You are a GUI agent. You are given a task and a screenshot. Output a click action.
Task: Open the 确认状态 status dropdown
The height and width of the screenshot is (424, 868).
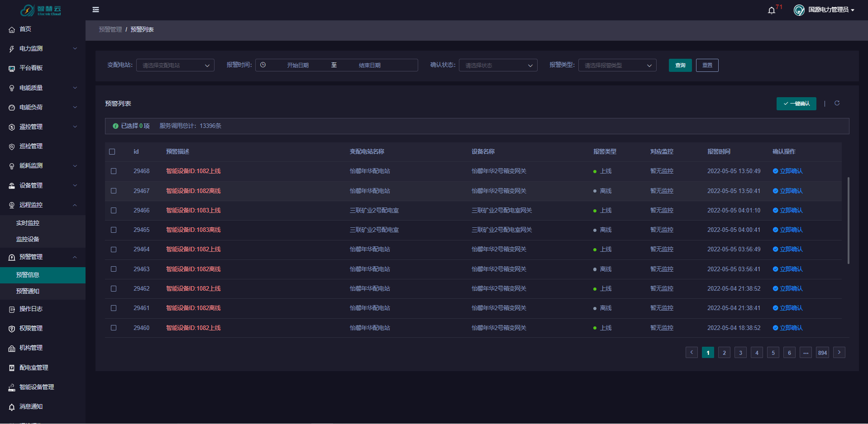[x=498, y=66]
